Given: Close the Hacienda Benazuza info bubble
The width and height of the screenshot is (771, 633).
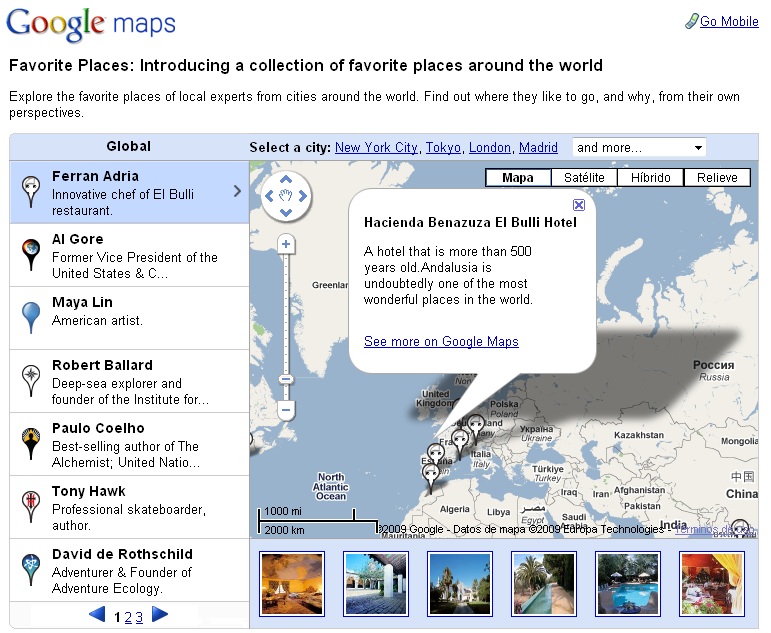Looking at the screenshot, I should tap(579, 204).
